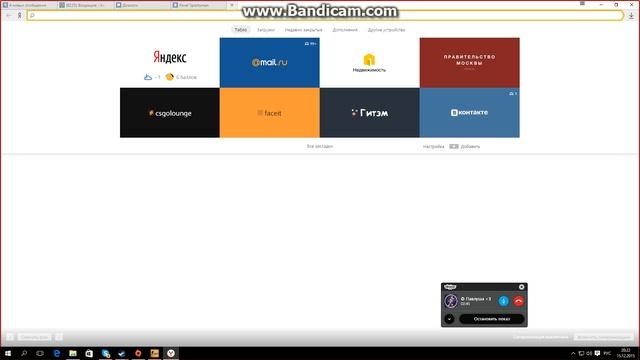Click the mail counter on mail.ru tile
Viewport: 640px width, 360px height.
[x=311, y=43]
